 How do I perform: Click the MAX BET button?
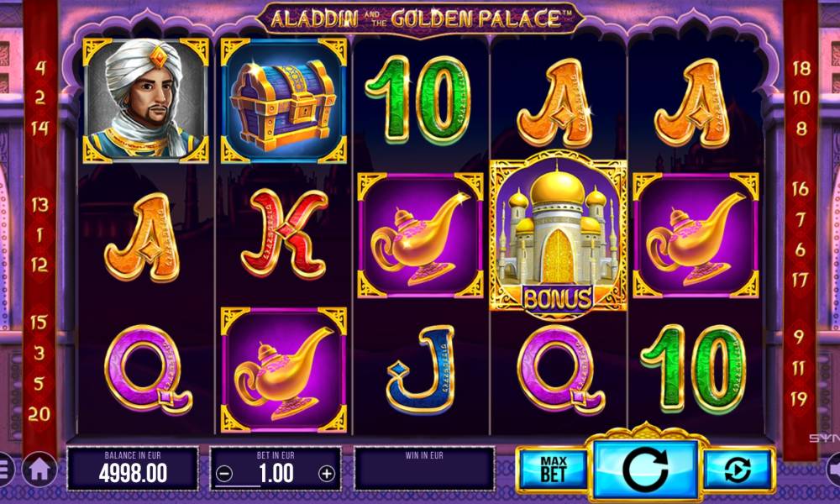click(x=553, y=470)
